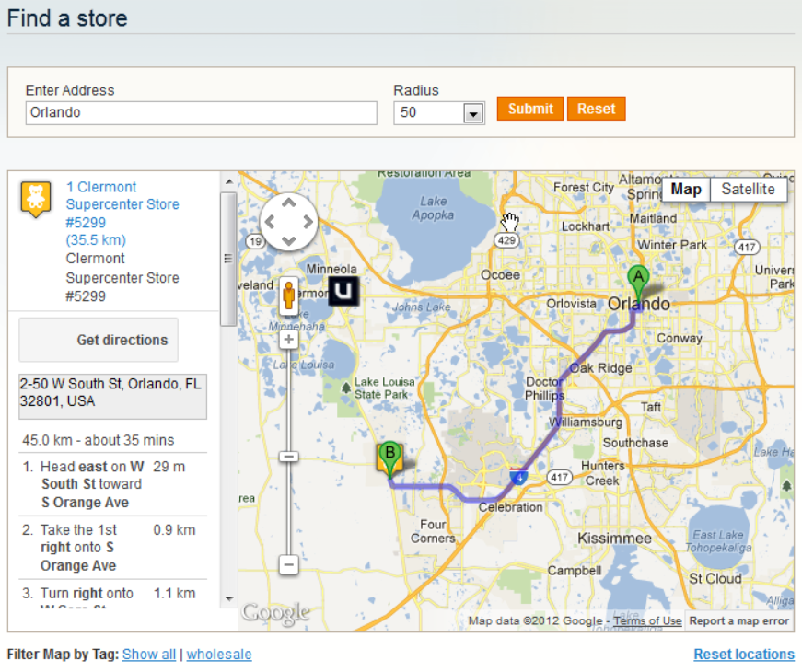Pan the map down with the arrow
802x672 pixels.
tap(289, 241)
